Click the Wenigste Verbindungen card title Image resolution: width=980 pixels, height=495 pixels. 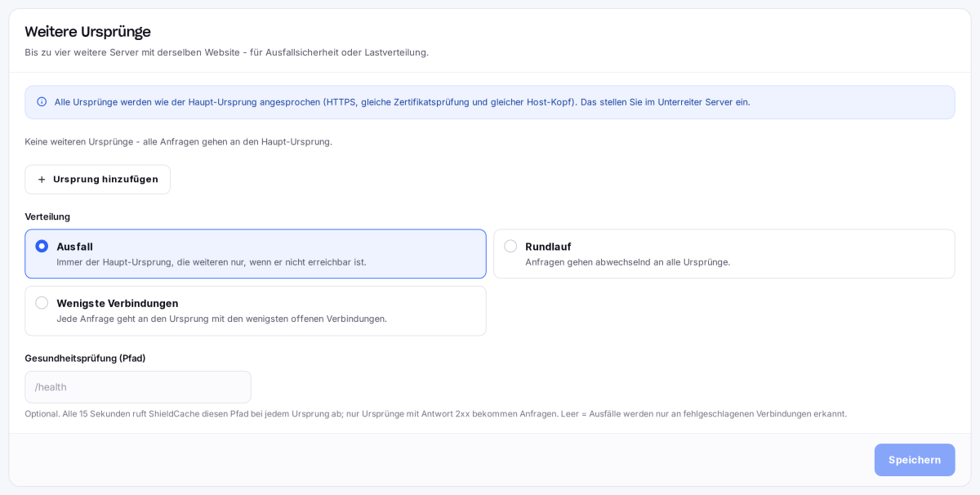click(117, 303)
